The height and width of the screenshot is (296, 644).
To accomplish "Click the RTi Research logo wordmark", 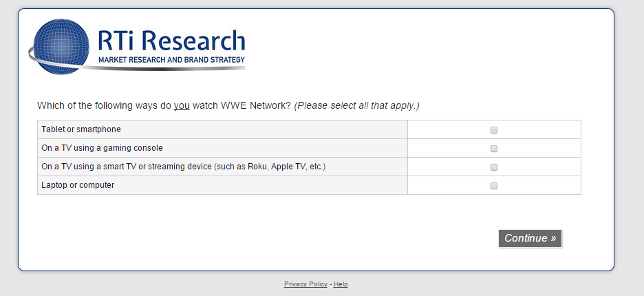I will pyautogui.click(x=172, y=41).
